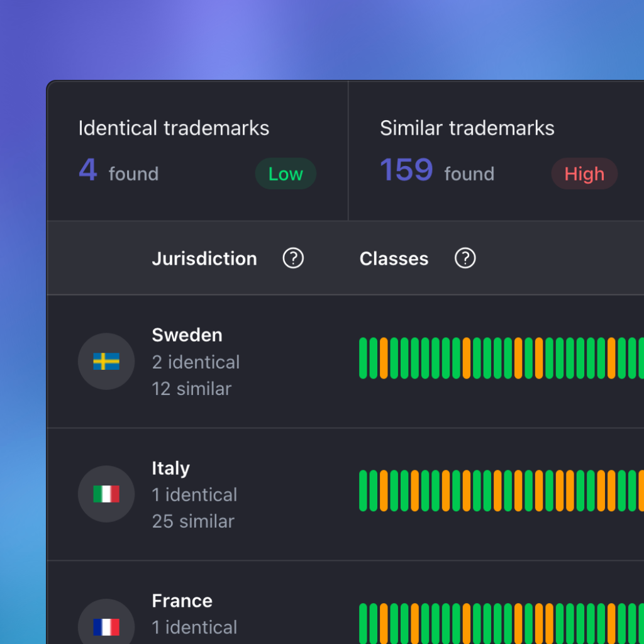The image size is (644, 644).
Task: Open the Jurisdiction help tooltip icon
Action: point(292,258)
